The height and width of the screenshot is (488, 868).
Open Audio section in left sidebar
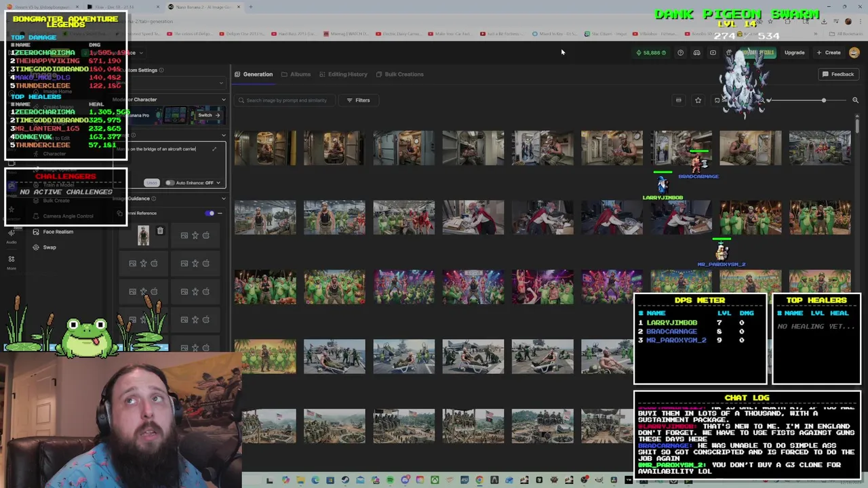pos(11,235)
